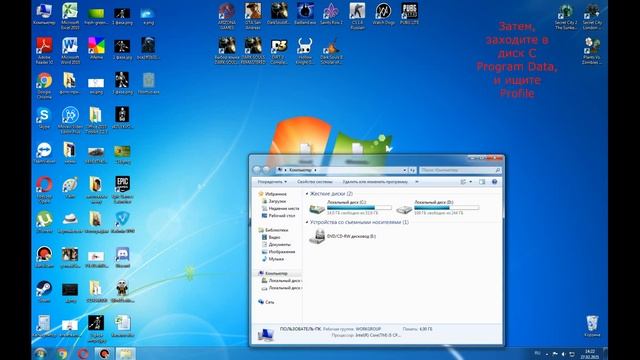Open the uTorrent desktop shortcut
This screenshot has height=360, width=640.
44,222
